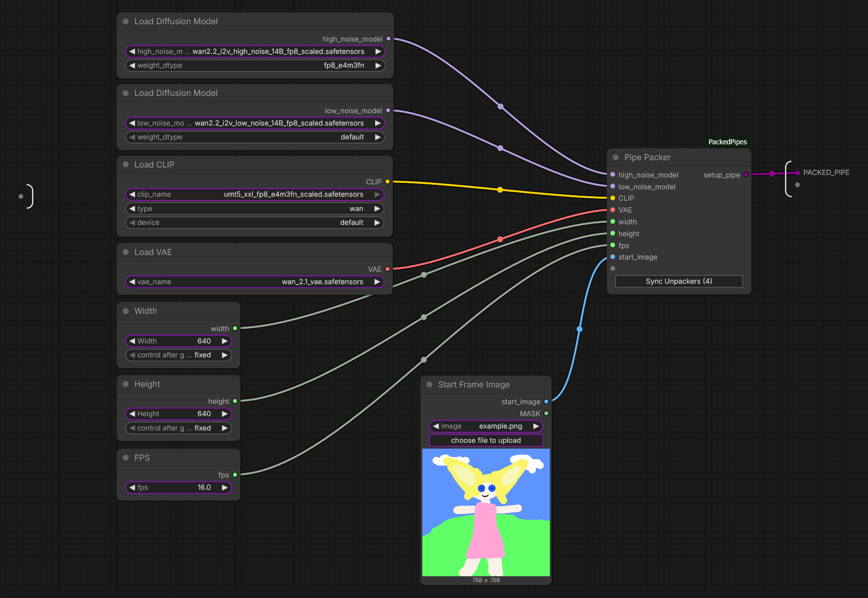Select previous high_noise_model file with left arrow
The image size is (868, 598).
(x=132, y=51)
